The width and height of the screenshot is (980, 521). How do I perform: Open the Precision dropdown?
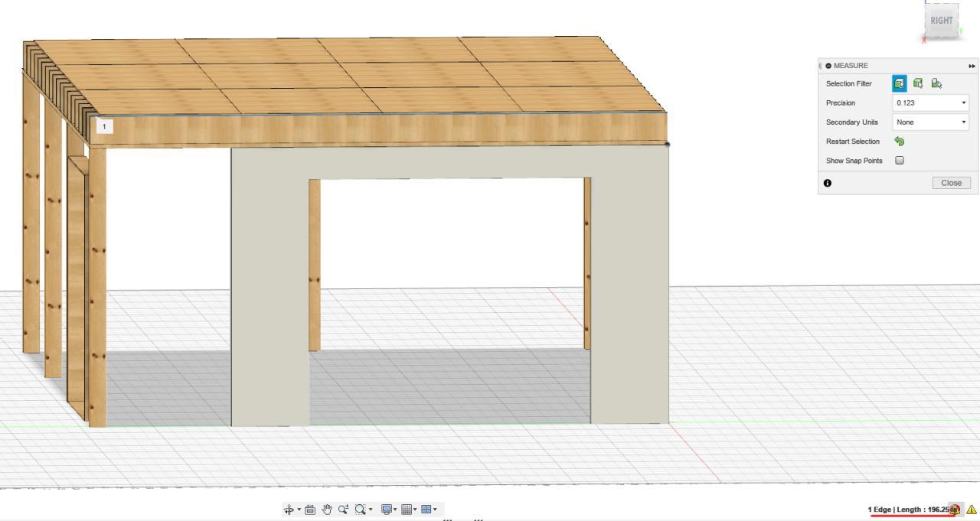[x=963, y=103]
